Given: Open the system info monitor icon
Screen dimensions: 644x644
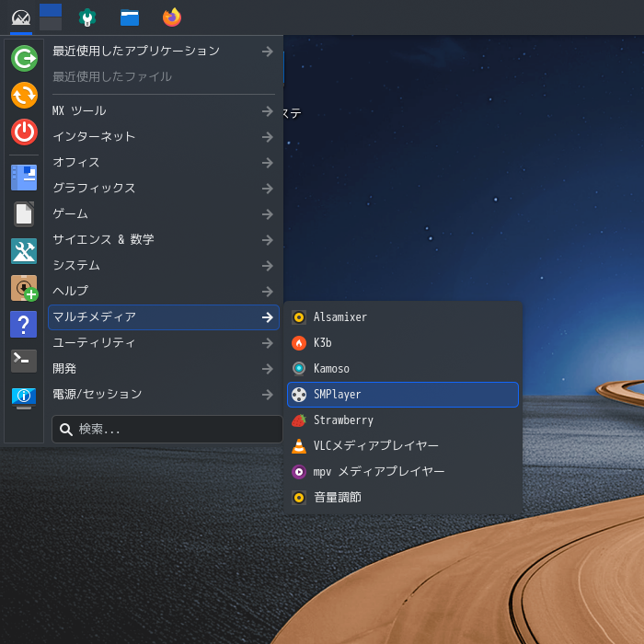Looking at the screenshot, I should [24, 397].
